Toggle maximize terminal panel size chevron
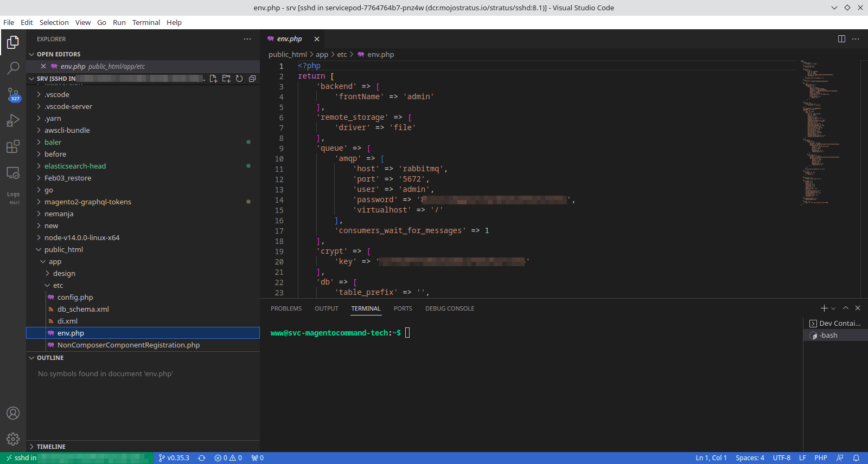 coord(845,308)
